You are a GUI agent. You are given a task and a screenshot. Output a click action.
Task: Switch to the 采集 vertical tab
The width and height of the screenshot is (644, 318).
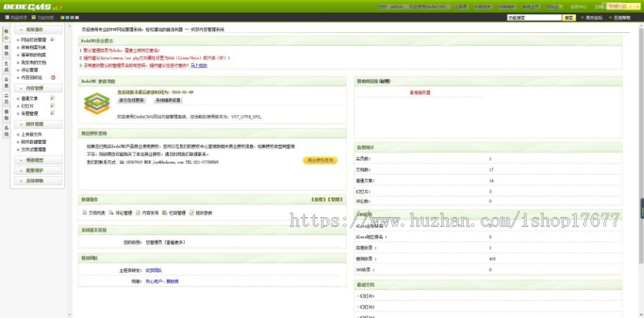click(x=6, y=82)
